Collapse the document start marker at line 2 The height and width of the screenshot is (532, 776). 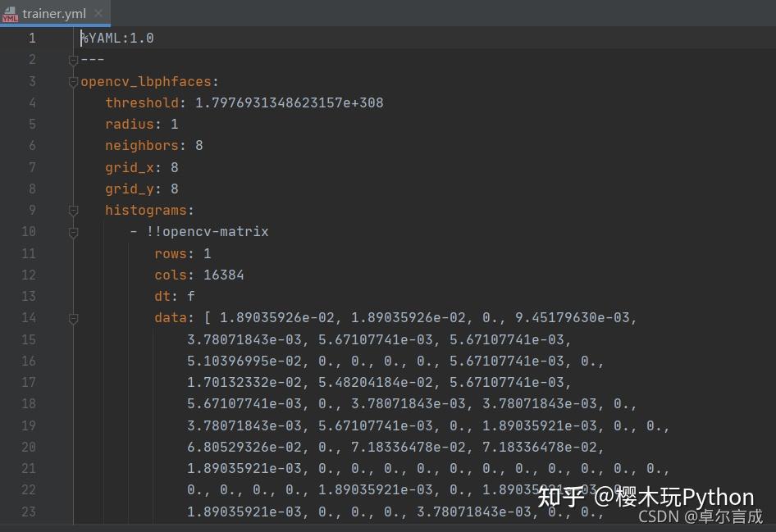tap(73, 58)
